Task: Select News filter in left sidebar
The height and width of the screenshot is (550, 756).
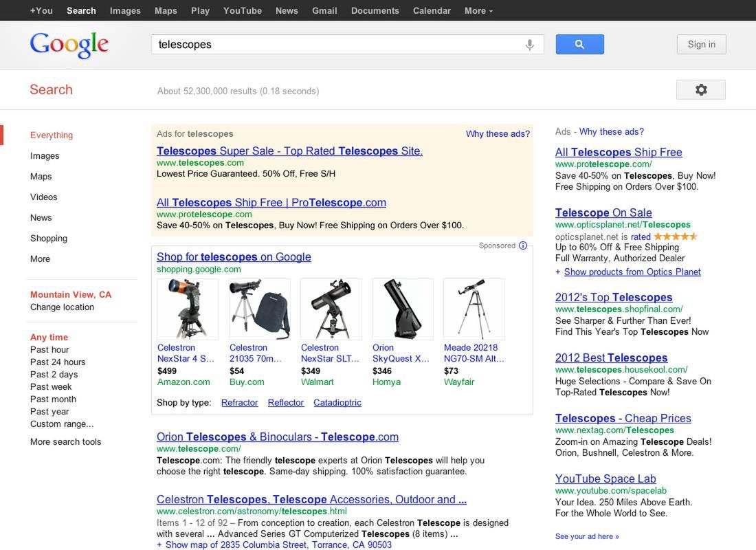Action: pos(41,217)
